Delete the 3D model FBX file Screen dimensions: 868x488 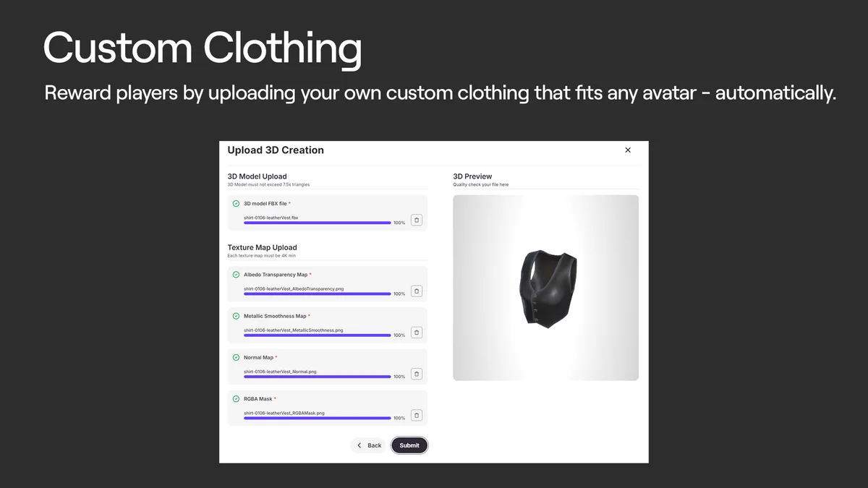click(417, 220)
